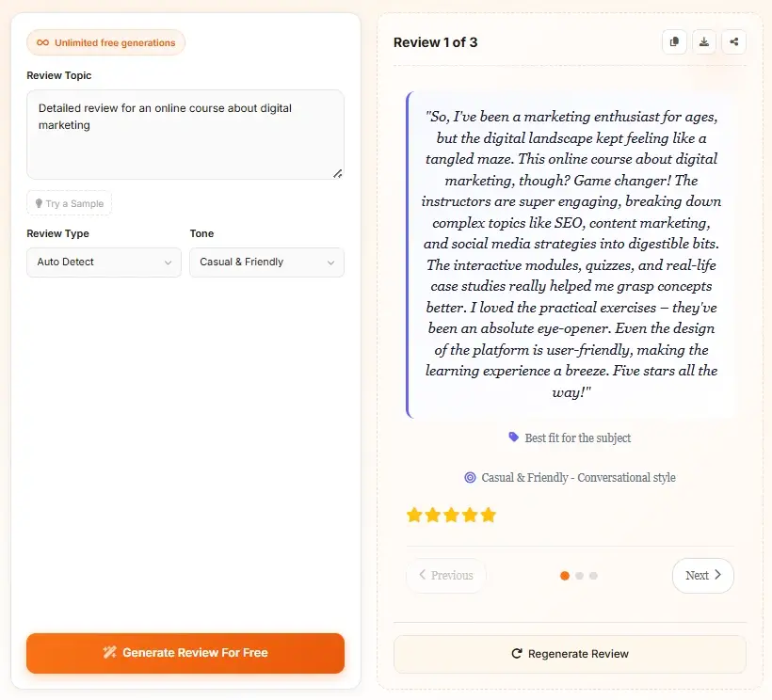Click the lightbulb icon on Try a Sample

click(39, 203)
